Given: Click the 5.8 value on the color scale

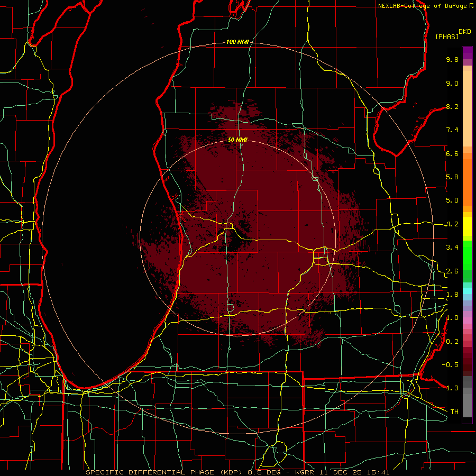Looking at the screenshot, I should [x=452, y=177].
